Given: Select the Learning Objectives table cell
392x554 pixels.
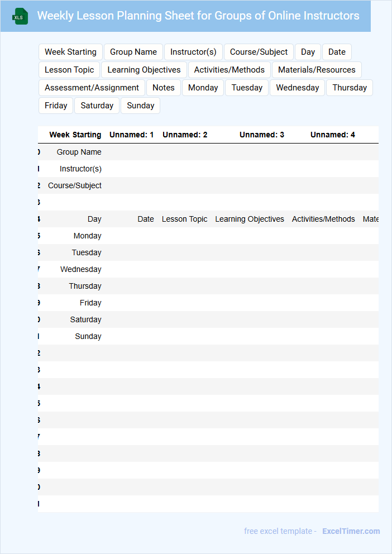Looking at the screenshot, I should [250, 219].
